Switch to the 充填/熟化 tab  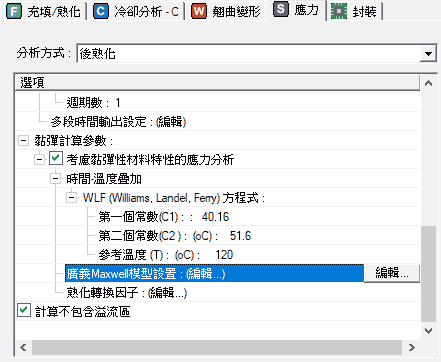pyautogui.click(x=44, y=11)
